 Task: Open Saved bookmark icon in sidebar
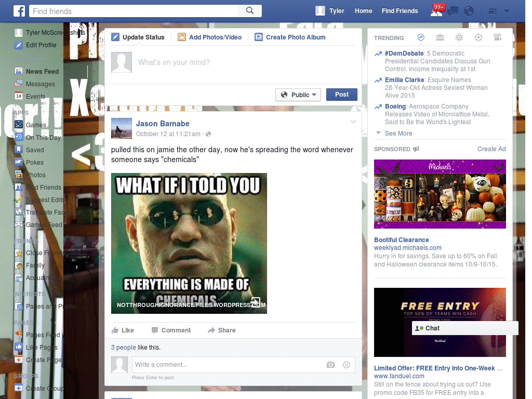pos(19,150)
